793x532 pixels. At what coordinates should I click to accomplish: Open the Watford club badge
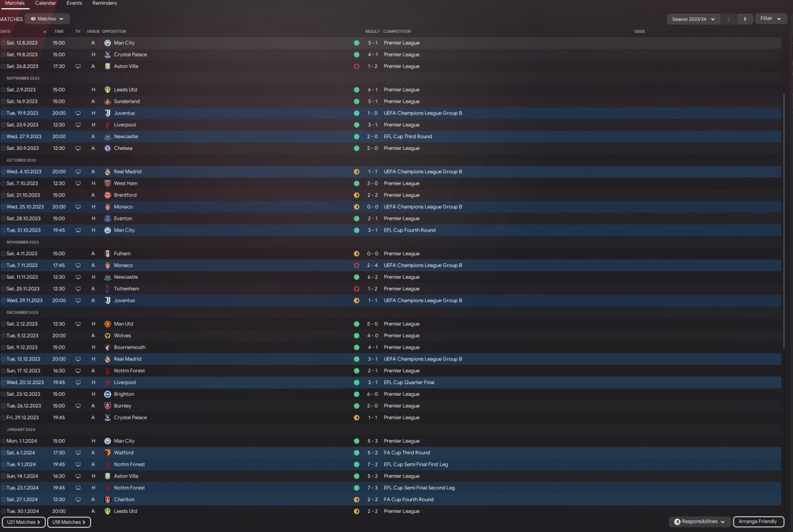107,453
